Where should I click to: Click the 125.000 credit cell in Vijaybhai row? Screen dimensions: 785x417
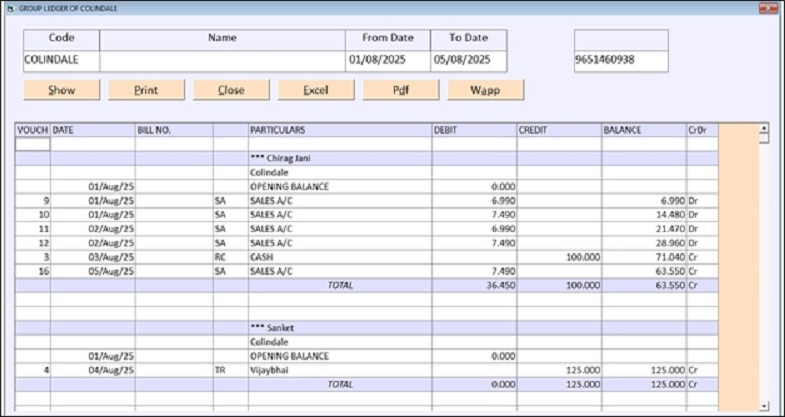click(559, 371)
